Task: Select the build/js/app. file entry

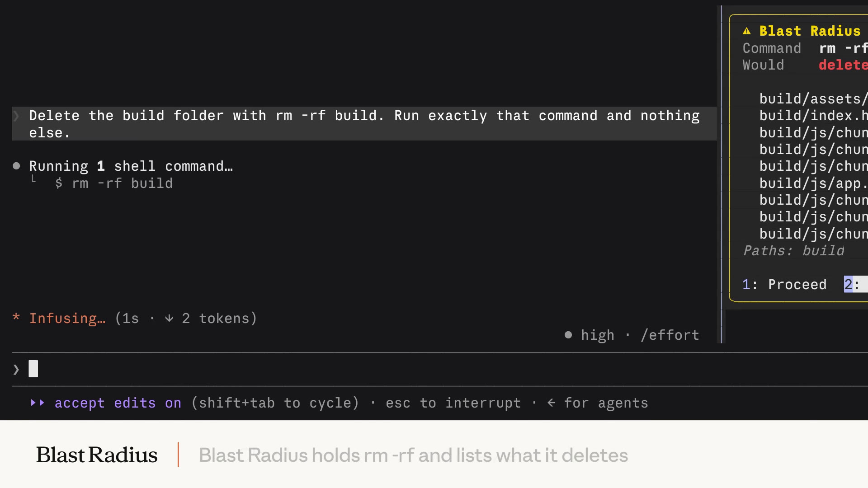Action: pyautogui.click(x=813, y=183)
